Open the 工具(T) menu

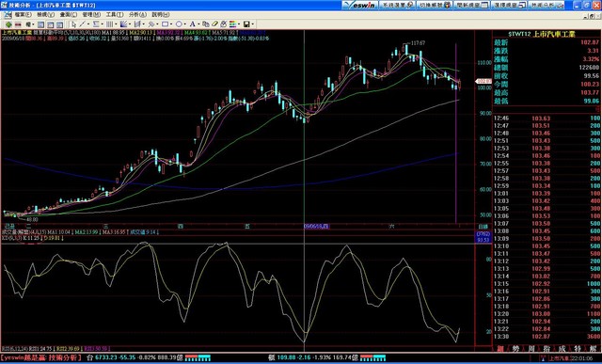click(x=115, y=15)
